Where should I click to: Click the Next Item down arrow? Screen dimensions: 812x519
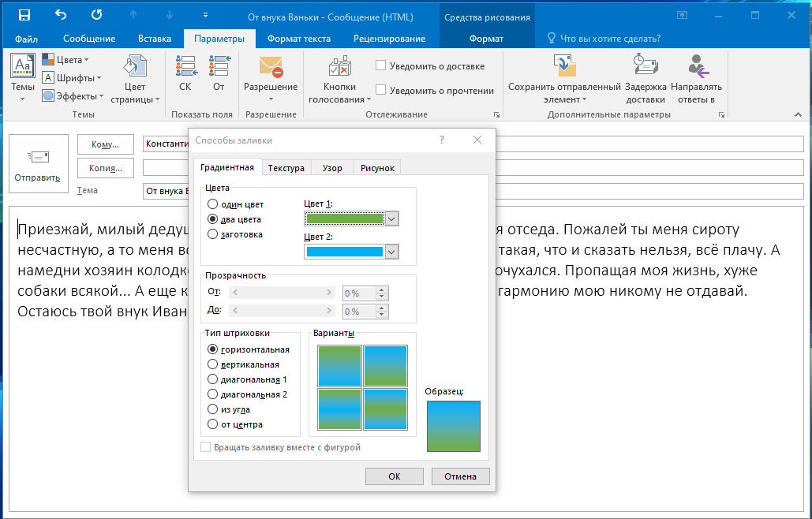coord(170,16)
